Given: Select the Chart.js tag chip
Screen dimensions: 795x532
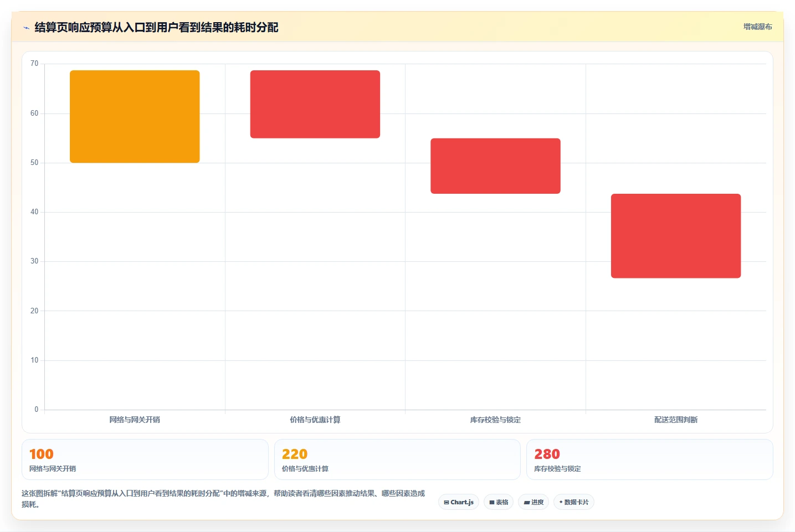Looking at the screenshot, I should [459, 502].
